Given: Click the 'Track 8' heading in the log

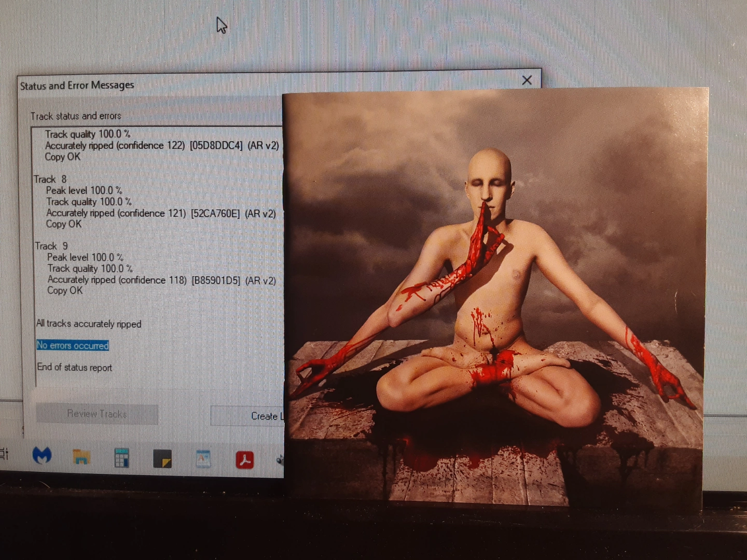Looking at the screenshot, I should coord(50,179).
